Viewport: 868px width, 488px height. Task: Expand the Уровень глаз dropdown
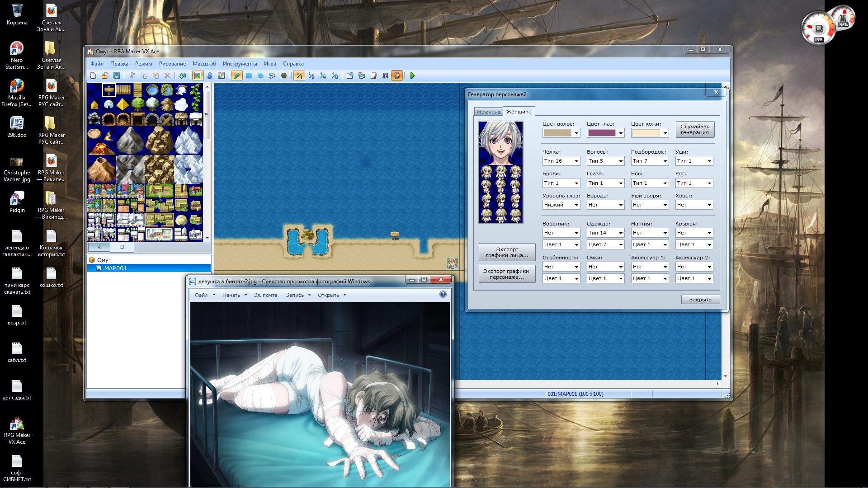(x=561, y=205)
